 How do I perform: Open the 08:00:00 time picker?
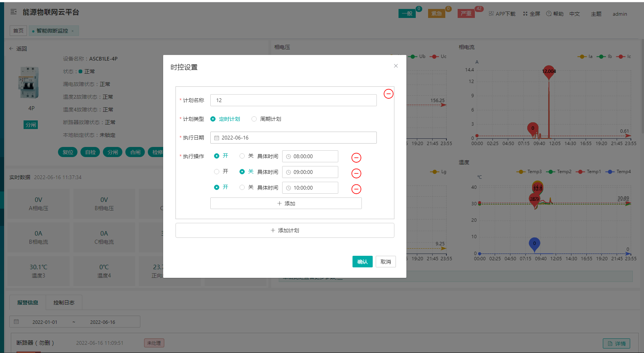tap(310, 156)
